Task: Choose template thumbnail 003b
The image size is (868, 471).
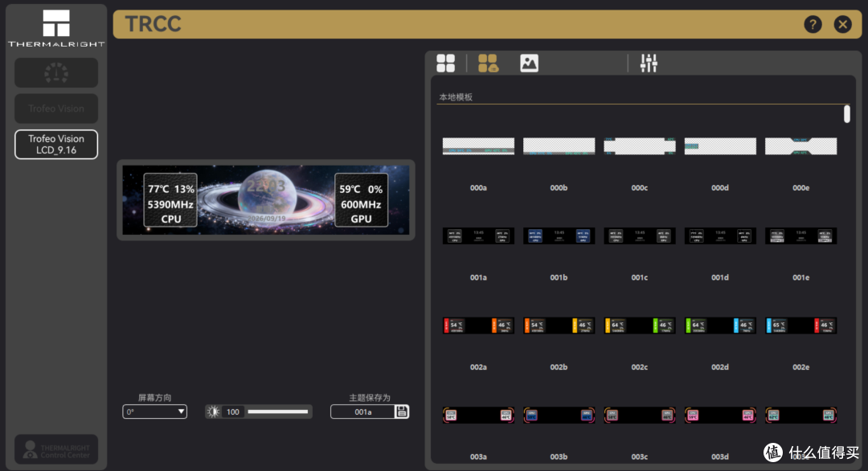Action: click(x=559, y=415)
